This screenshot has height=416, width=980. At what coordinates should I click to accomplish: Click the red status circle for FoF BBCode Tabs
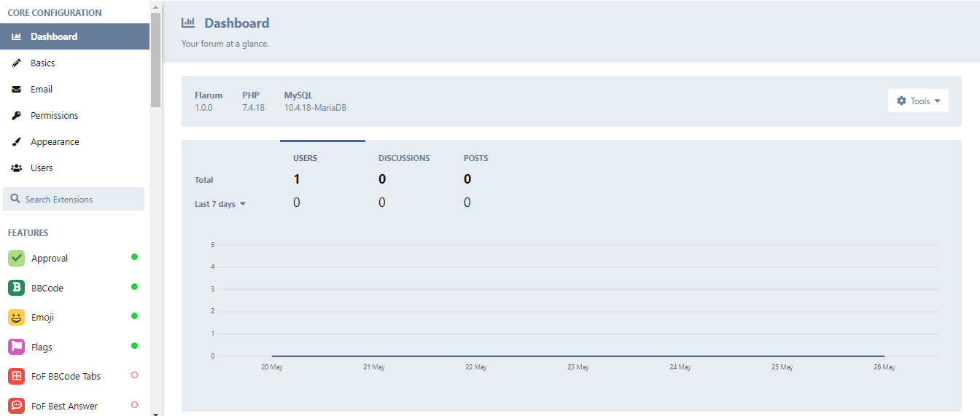point(134,375)
